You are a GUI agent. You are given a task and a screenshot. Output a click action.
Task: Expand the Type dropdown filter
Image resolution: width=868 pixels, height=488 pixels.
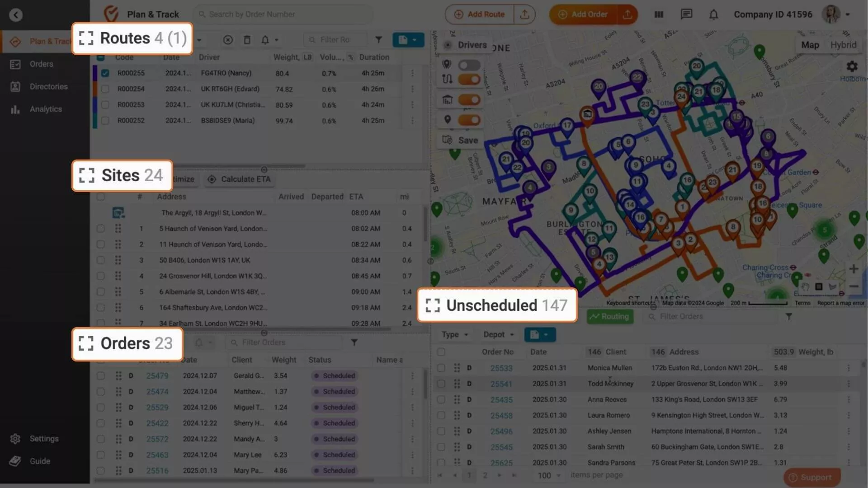tap(454, 335)
